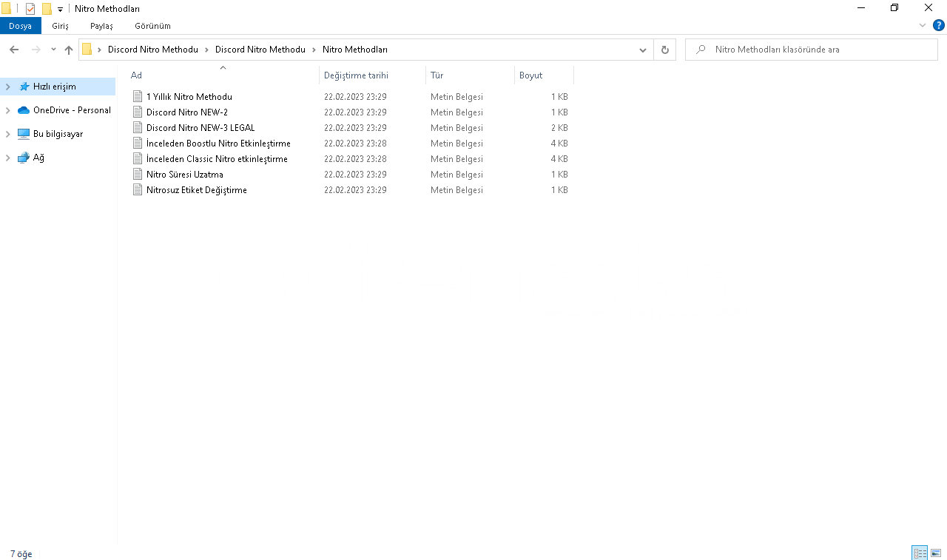The image size is (947, 560).
Task: Click file icon of Discord Nitro NEW-2
Action: click(x=138, y=112)
